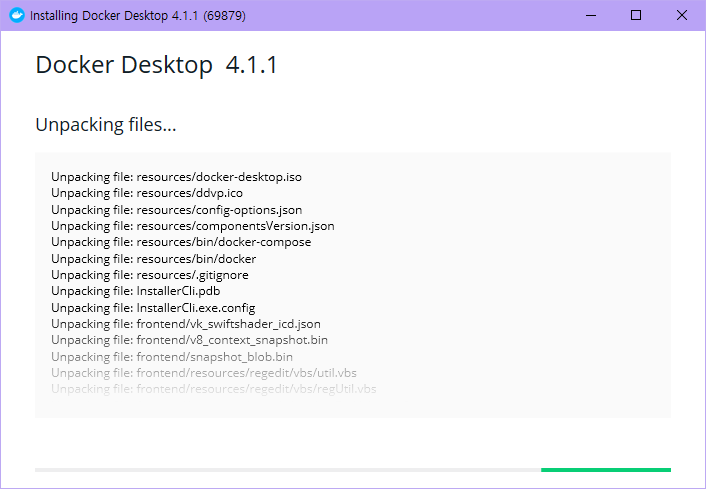Click the config-options.json log line
Screen dimensions: 706x489
pyautogui.click(x=176, y=210)
